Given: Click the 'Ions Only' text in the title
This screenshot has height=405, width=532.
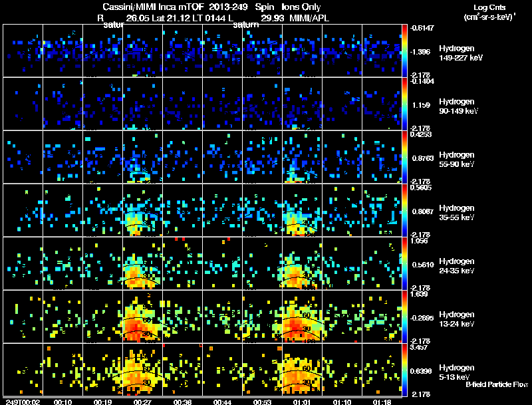Looking at the screenshot, I should 301,7.
